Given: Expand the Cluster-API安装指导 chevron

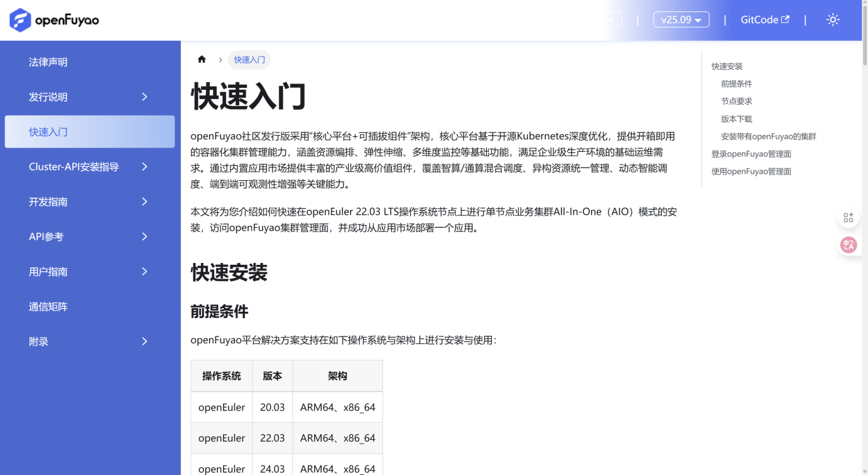Looking at the screenshot, I should click(144, 167).
